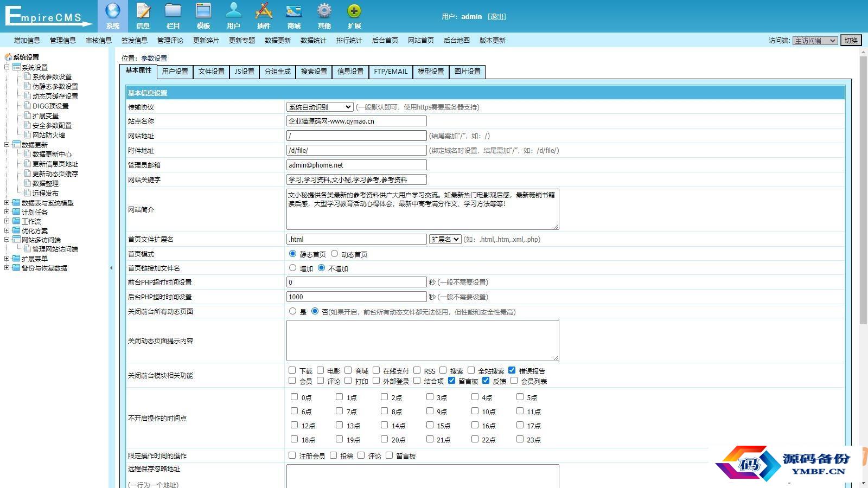The height and width of the screenshot is (488, 868).
Task: Open the 用户 person icon
Action: pyautogui.click(x=234, y=11)
